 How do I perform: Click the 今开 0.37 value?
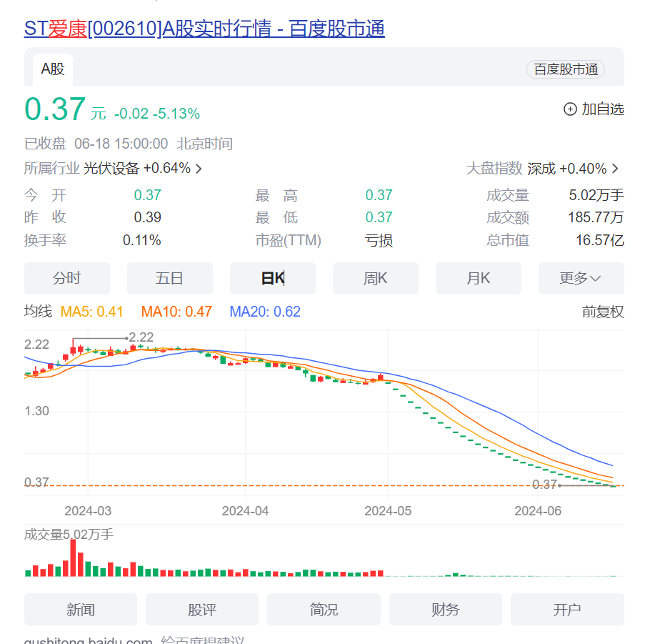coord(148,195)
